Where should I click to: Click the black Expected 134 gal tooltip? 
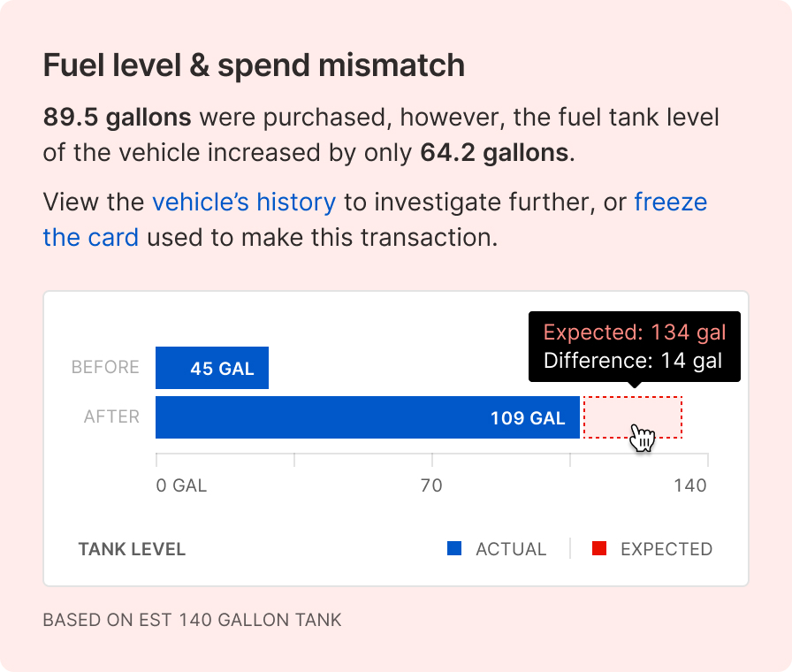tap(634, 347)
